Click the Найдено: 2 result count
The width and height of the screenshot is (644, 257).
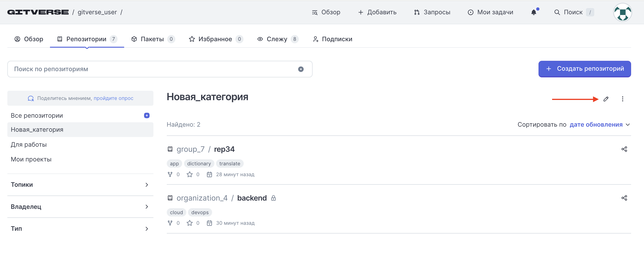coord(184,125)
